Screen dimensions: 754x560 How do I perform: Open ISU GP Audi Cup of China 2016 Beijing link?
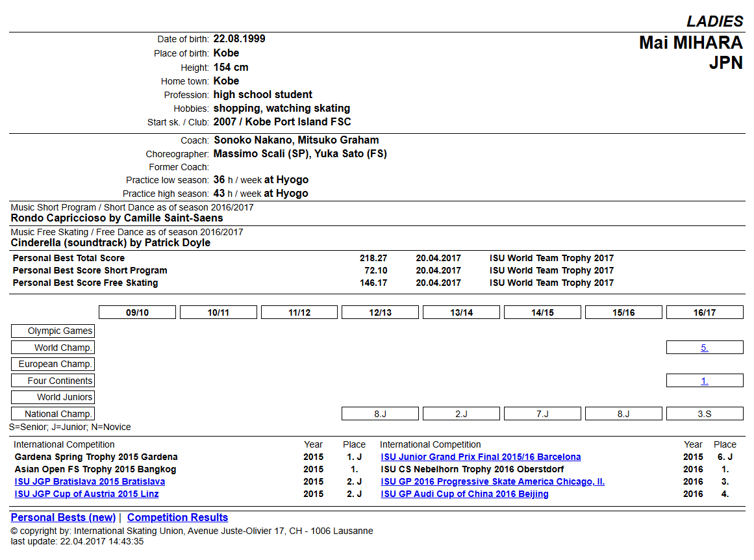coord(464,494)
